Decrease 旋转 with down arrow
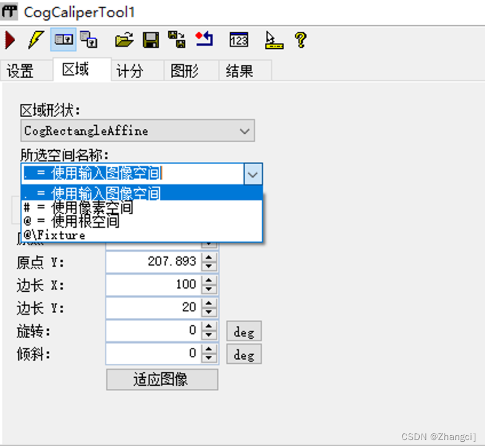This screenshot has width=485, height=448. [x=209, y=334]
